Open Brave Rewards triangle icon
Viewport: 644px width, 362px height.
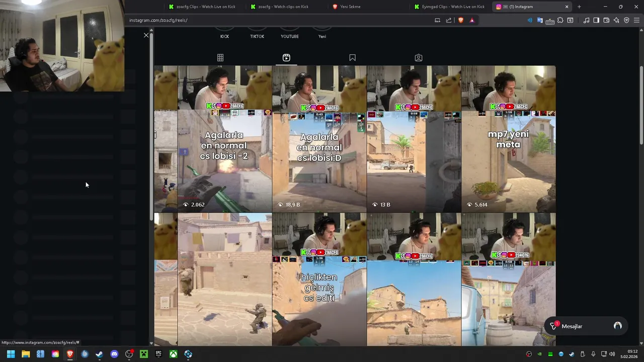(472, 20)
